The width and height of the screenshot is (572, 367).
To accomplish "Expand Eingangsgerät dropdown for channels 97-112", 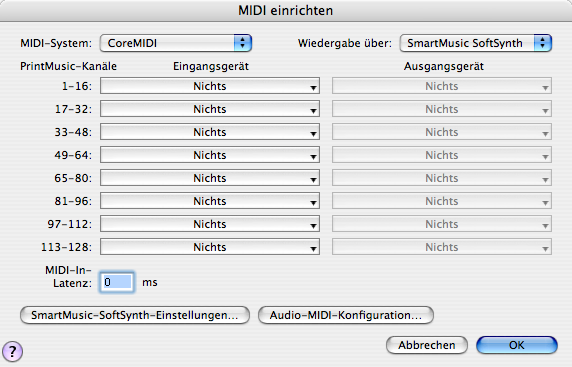I will pyautogui.click(x=210, y=224).
